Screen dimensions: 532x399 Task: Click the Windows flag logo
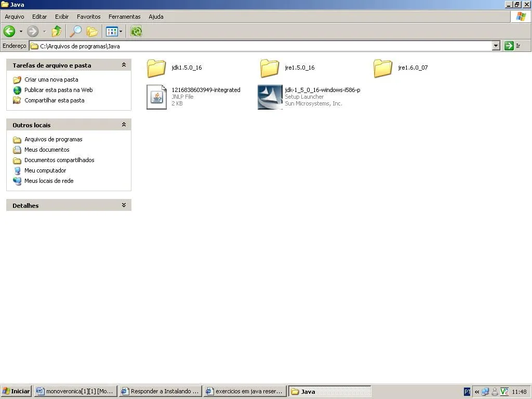(521, 16)
